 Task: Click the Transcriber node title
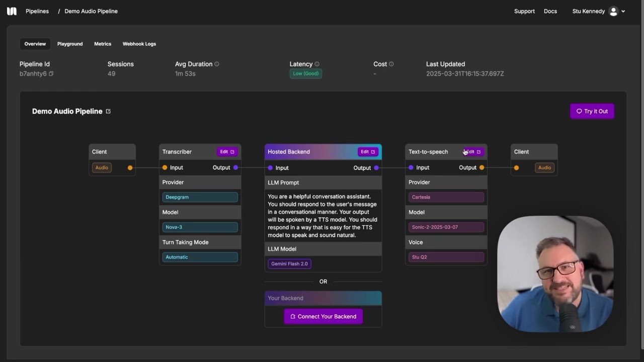177,151
